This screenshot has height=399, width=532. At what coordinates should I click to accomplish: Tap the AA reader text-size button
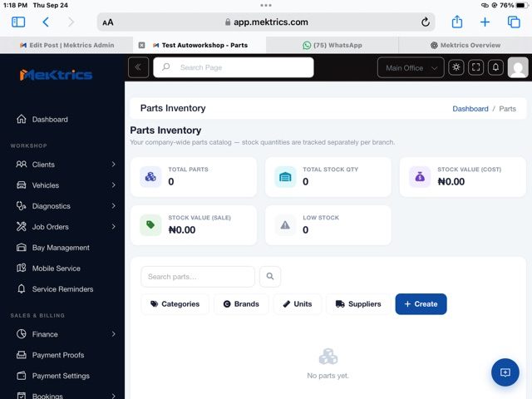108,22
